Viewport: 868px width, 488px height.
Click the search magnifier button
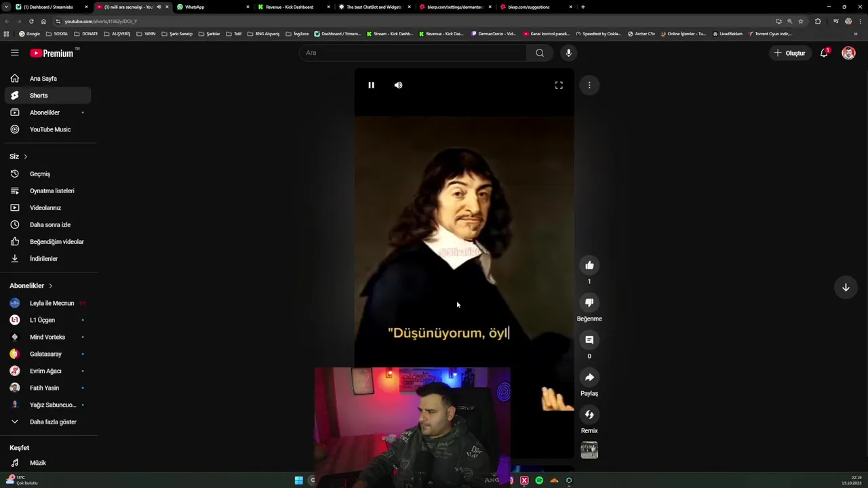tap(540, 53)
